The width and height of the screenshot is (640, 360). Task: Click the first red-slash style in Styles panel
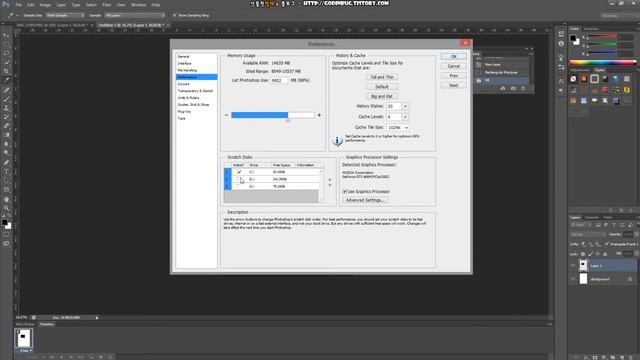[573, 79]
